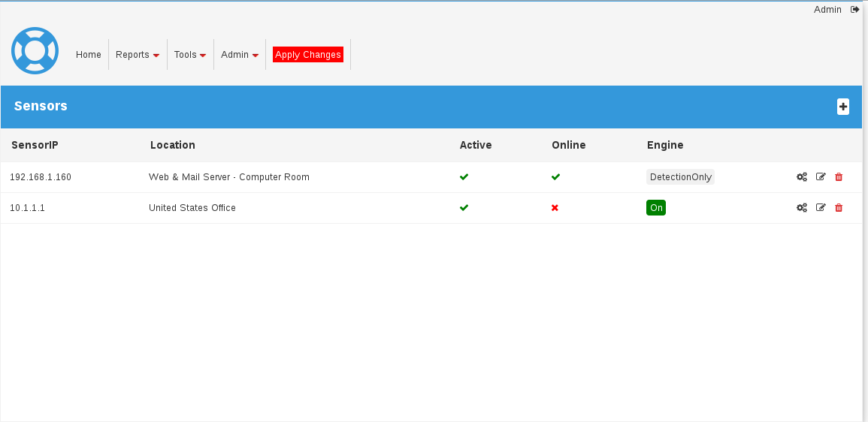Click Online checkmark for 192.168.1.160

click(x=556, y=177)
